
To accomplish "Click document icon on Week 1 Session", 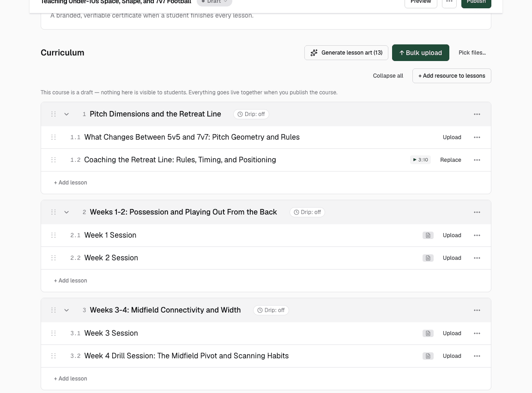I will coord(428,235).
